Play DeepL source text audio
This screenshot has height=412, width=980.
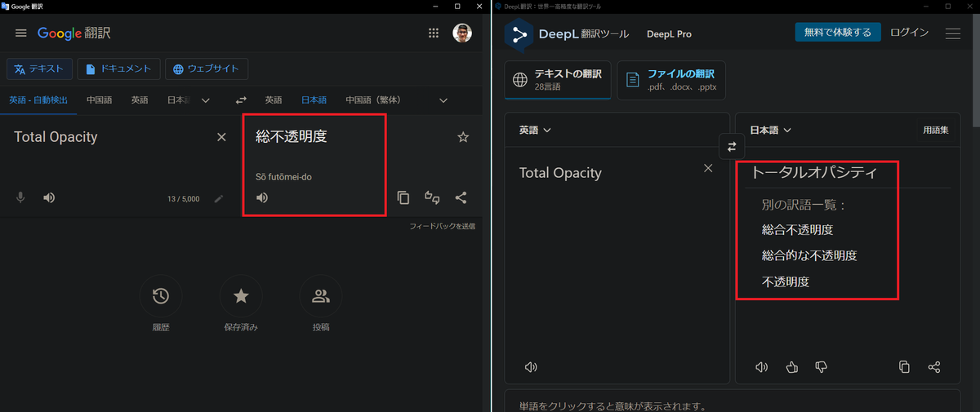click(x=531, y=367)
